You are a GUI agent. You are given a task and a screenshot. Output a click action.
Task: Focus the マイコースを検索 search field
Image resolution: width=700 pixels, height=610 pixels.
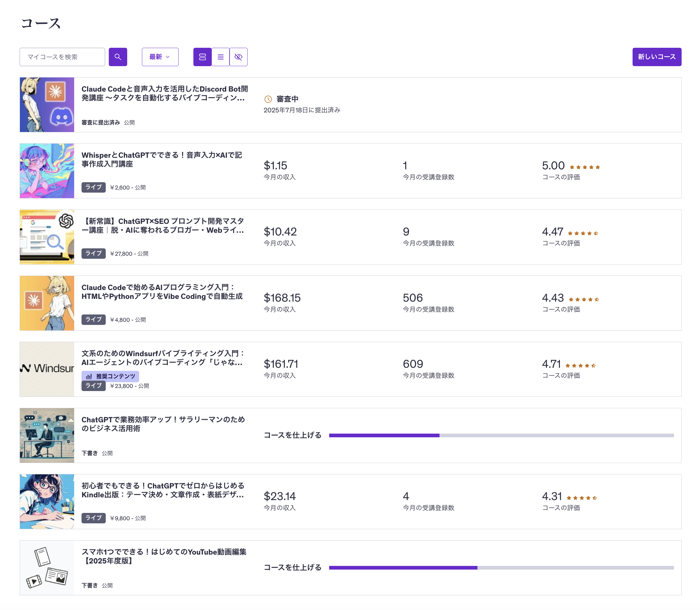(x=62, y=57)
